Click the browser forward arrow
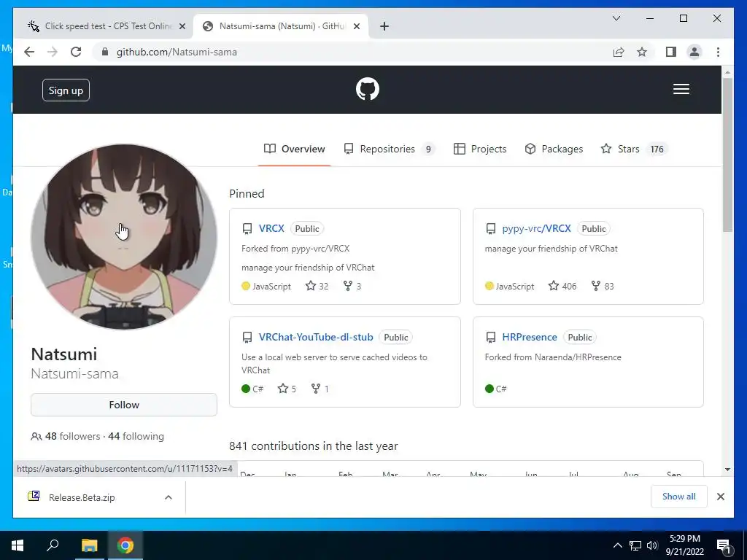Viewport: 747px width, 560px height. [53, 52]
